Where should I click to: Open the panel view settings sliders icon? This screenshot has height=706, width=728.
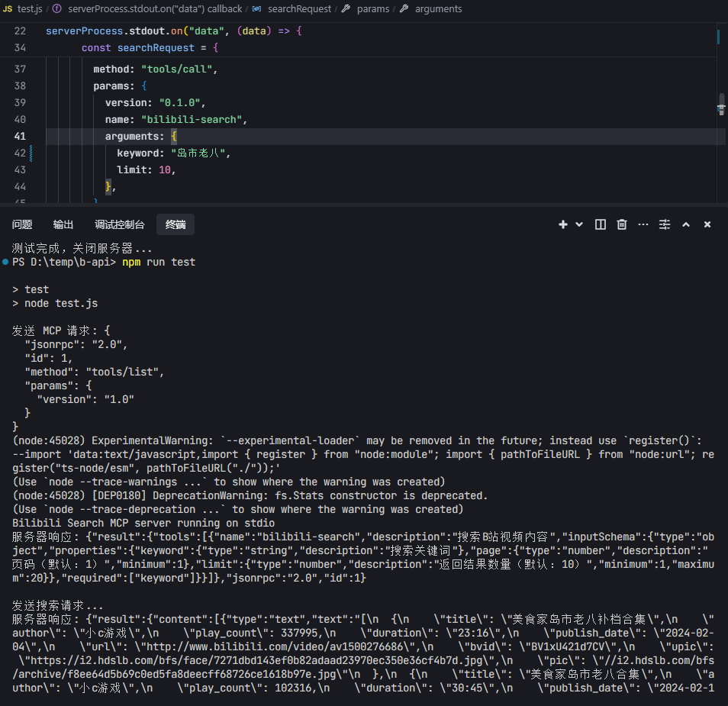(x=665, y=224)
